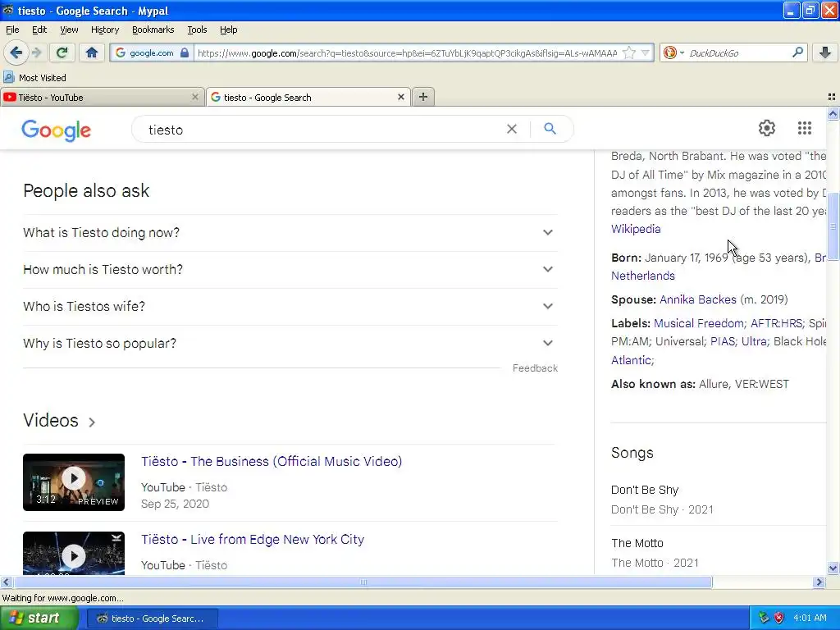The height and width of the screenshot is (630, 840).
Task: Open the View menu
Action: [69, 30]
